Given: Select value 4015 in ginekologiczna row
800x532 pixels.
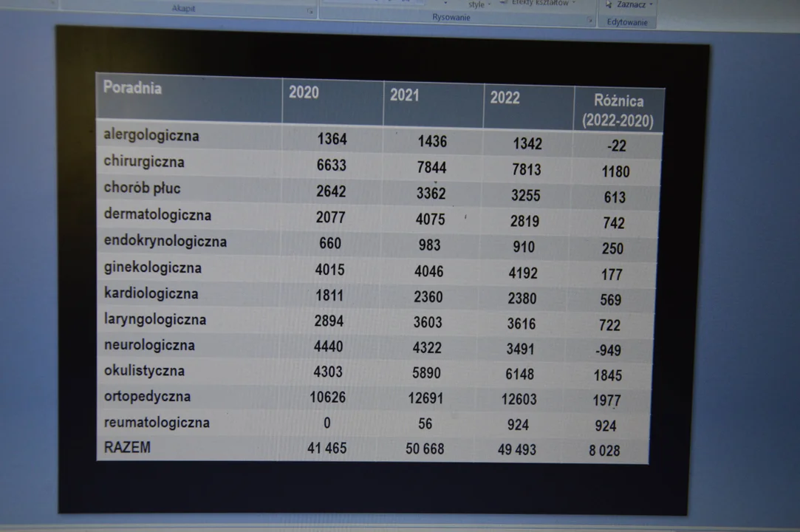Looking at the screenshot, I should (x=329, y=270).
